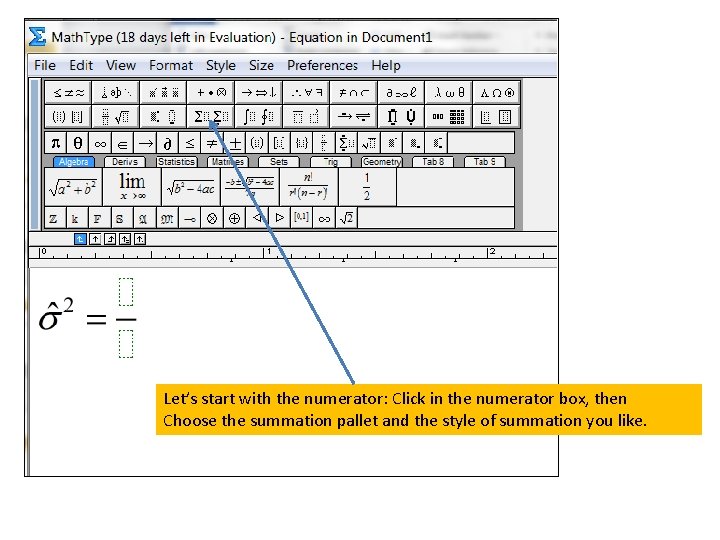Switch to Tab 9
The height and width of the screenshot is (540, 720).
pyautogui.click(x=484, y=162)
